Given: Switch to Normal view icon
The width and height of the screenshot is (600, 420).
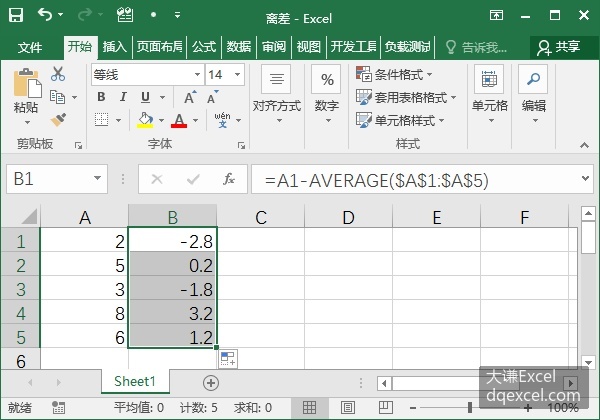Looking at the screenshot, I should pos(309,407).
